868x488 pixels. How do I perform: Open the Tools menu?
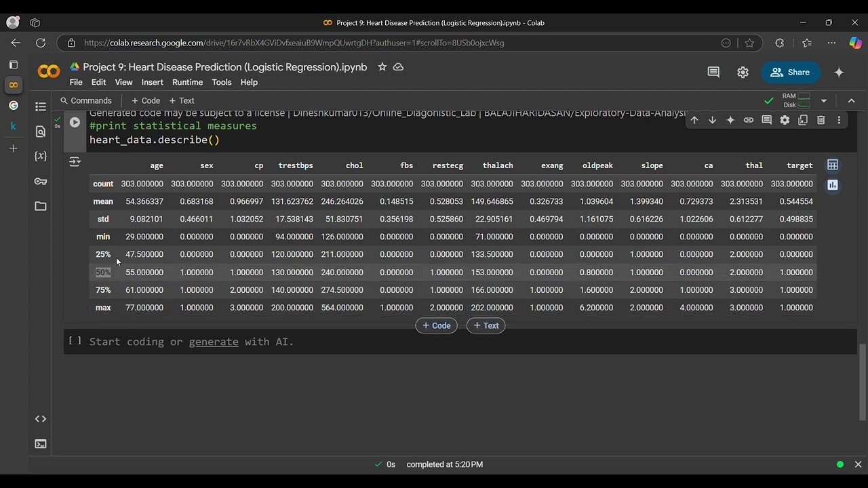point(222,82)
